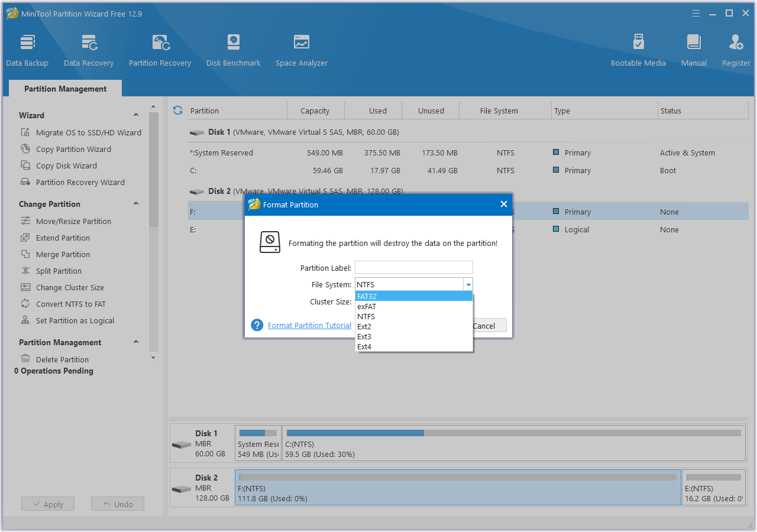This screenshot has width=757, height=532.
Task: Collapse the Wizard section
Action: click(136, 115)
